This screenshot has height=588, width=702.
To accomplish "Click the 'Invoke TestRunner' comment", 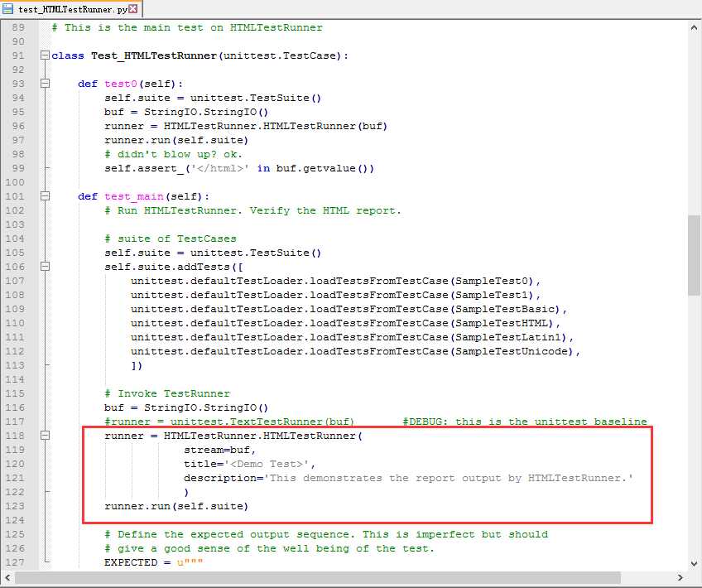I will (x=167, y=393).
